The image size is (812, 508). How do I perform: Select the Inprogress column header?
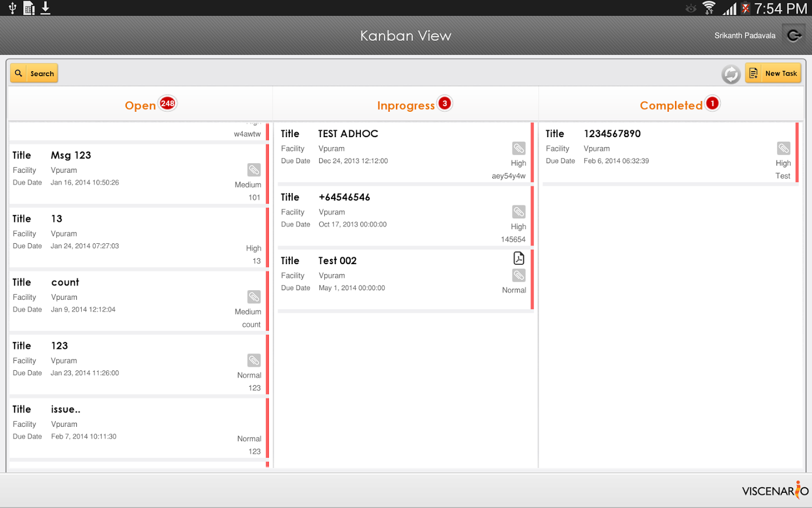coord(405,106)
